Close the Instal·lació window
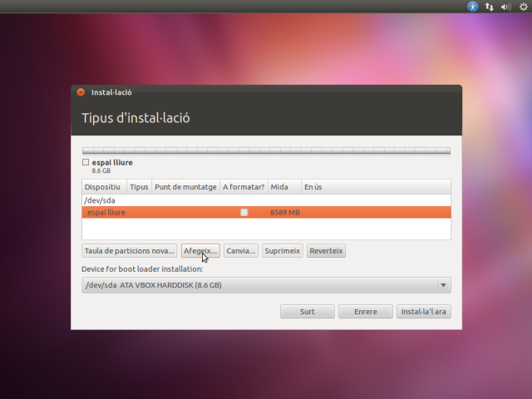Screen dimensions: 532x399 (81, 92)
